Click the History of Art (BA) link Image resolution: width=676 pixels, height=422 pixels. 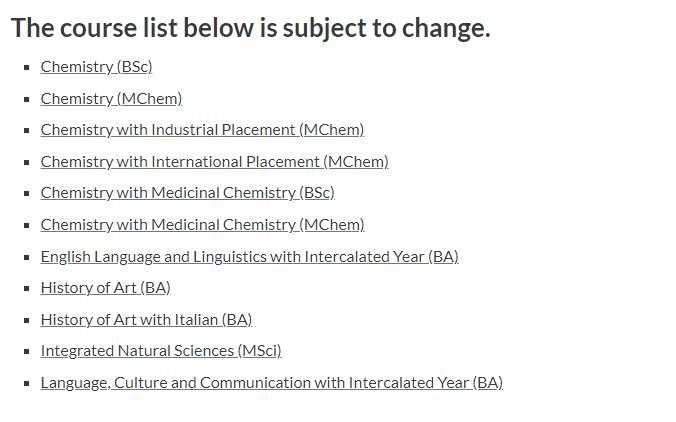106,288
